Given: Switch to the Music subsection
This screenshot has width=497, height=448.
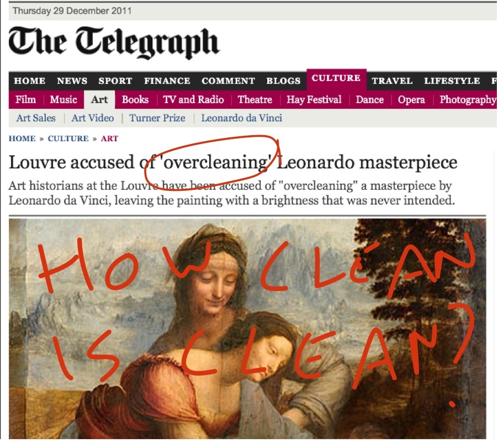Looking at the screenshot, I should (x=64, y=100).
